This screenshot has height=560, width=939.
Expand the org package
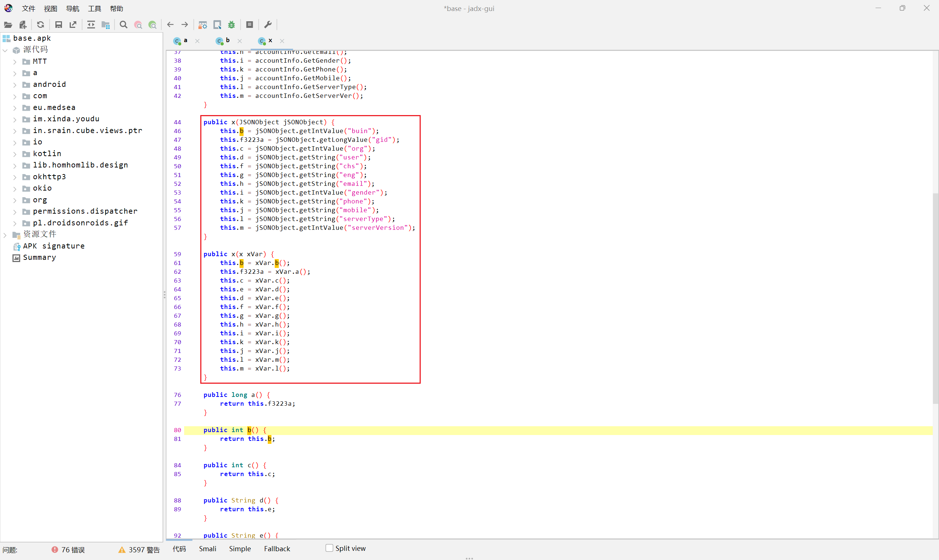point(15,200)
